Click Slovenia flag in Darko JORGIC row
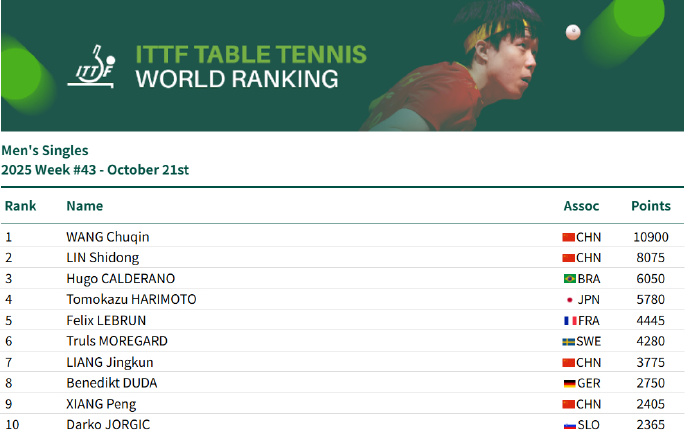The height and width of the screenshot is (434, 690). click(x=569, y=425)
